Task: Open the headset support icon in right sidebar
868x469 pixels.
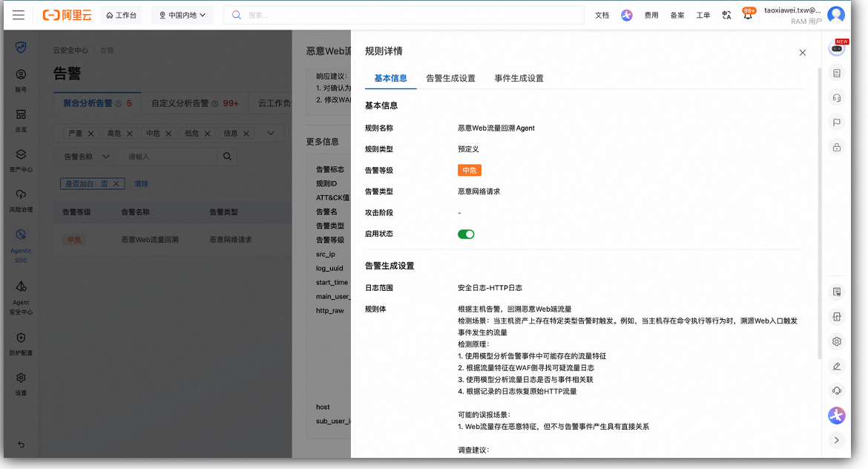Action: coord(837,98)
